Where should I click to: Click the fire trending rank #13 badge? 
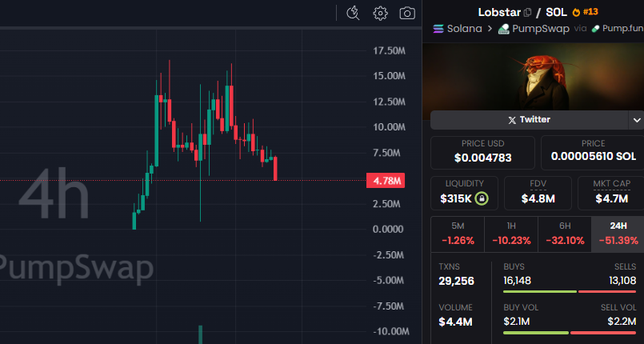coord(586,12)
